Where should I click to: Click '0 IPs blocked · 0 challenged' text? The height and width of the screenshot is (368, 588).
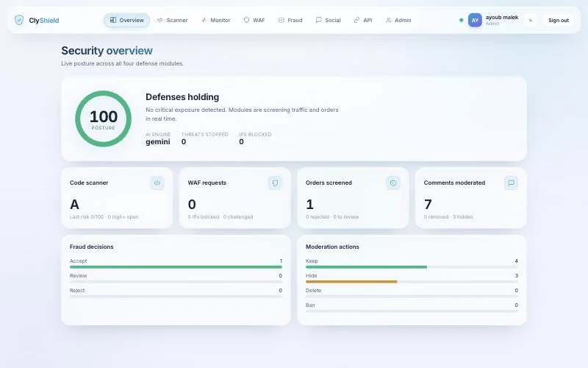[x=220, y=216]
